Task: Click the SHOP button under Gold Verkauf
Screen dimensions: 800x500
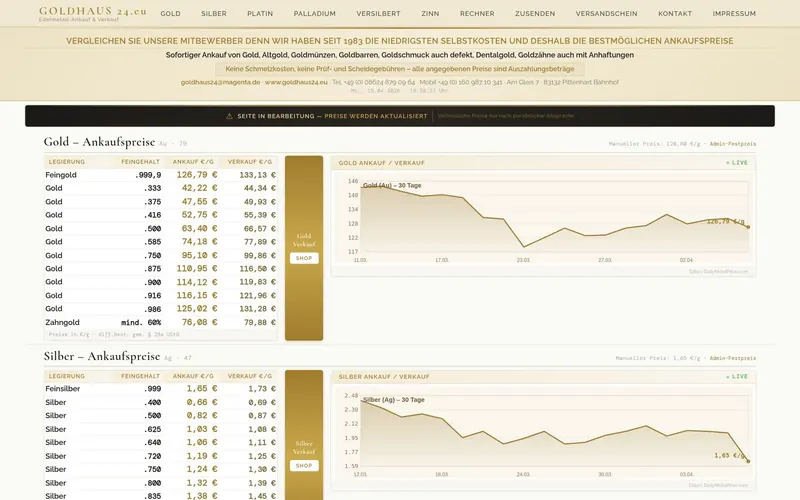Action: click(x=304, y=258)
